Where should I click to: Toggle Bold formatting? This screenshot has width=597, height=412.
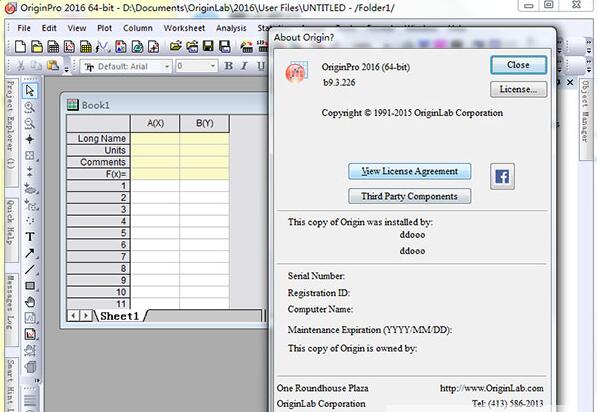coord(228,66)
